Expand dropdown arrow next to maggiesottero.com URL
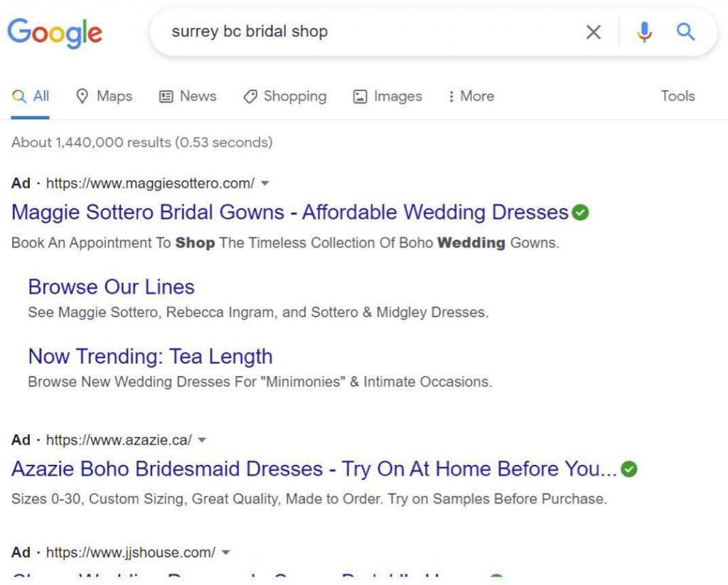728x585 pixels. (264, 183)
